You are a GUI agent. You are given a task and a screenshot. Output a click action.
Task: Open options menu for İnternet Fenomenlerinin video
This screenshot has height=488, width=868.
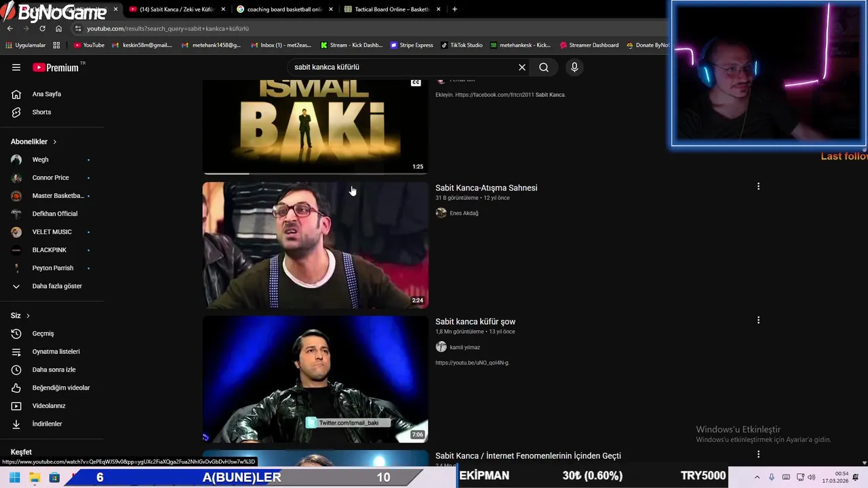[758, 454]
